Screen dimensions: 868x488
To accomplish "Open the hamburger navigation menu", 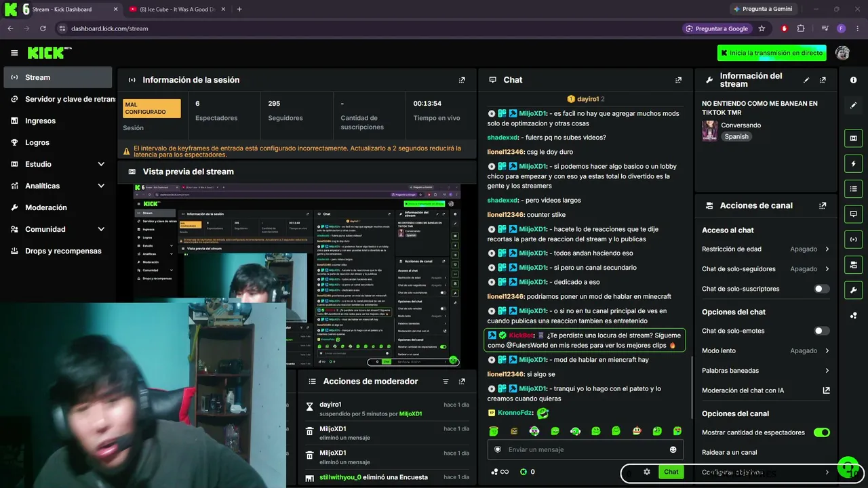I will 14,53.
